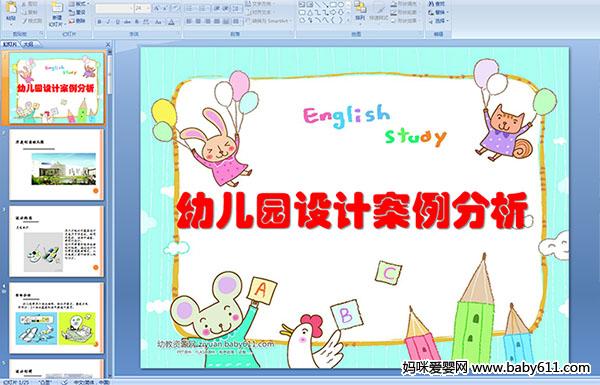
Task: Click the red slide title text
Action: (x=352, y=210)
